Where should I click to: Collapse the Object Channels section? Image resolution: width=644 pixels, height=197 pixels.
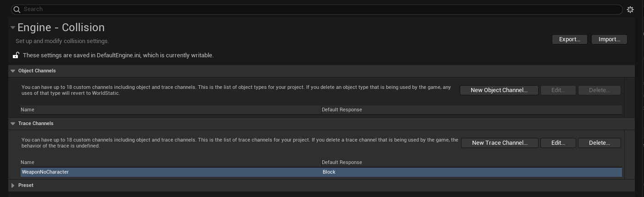(x=13, y=71)
